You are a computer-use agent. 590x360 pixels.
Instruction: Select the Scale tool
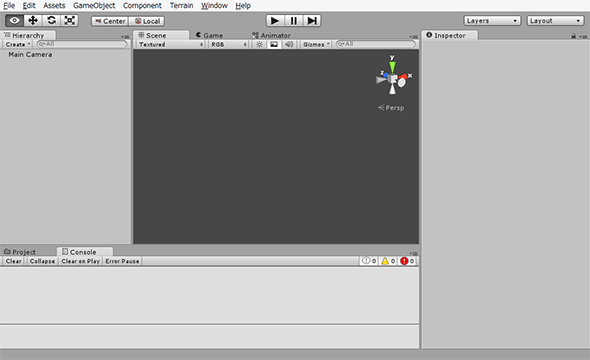(70, 20)
